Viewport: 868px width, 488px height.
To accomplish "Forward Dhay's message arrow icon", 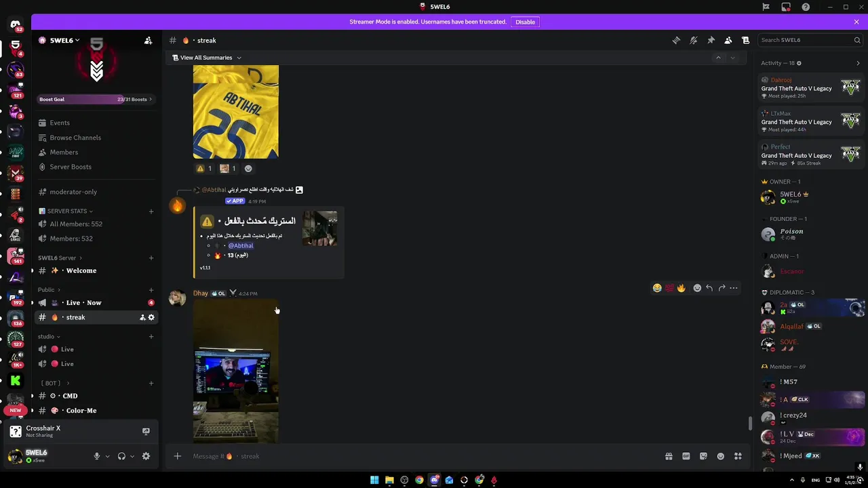I will click(722, 288).
